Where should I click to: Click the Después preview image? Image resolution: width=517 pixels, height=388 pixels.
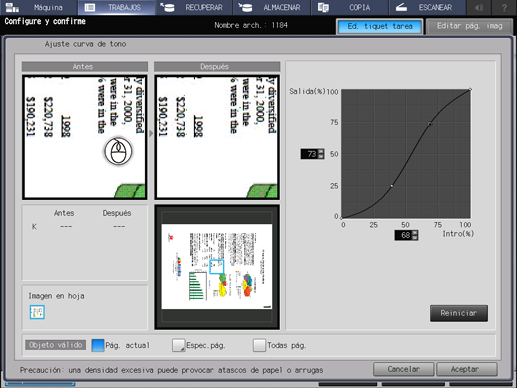217,137
